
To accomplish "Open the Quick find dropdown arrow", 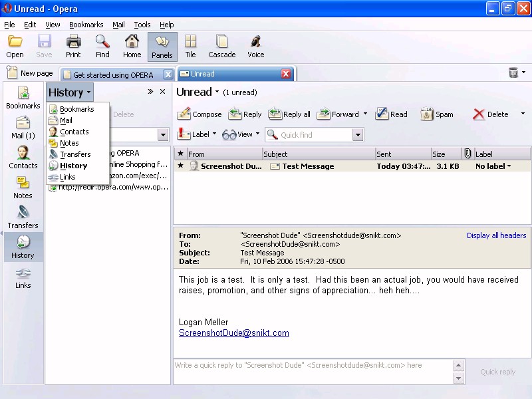I will point(358,135).
